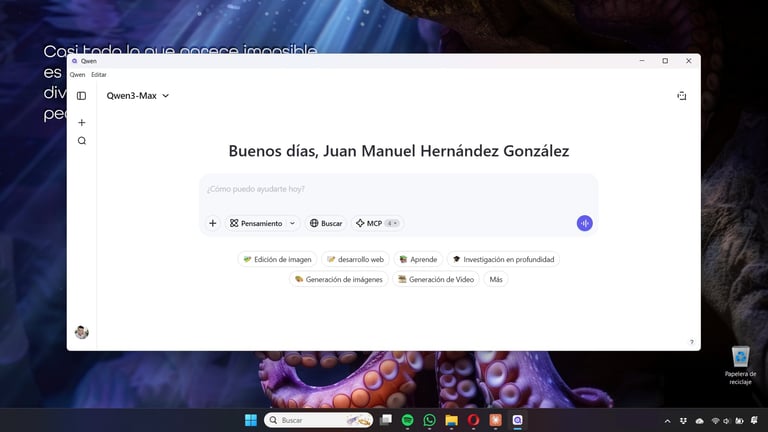Open Task View from the taskbar
Image resolution: width=768 pixels, height=432 pixels.
(x=386, y=420)
